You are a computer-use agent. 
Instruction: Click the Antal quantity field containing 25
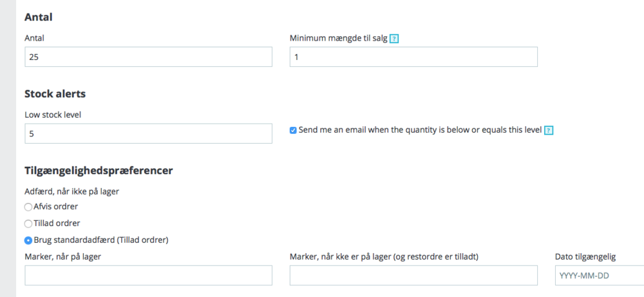pyautogui.click(x=148, y=57)
